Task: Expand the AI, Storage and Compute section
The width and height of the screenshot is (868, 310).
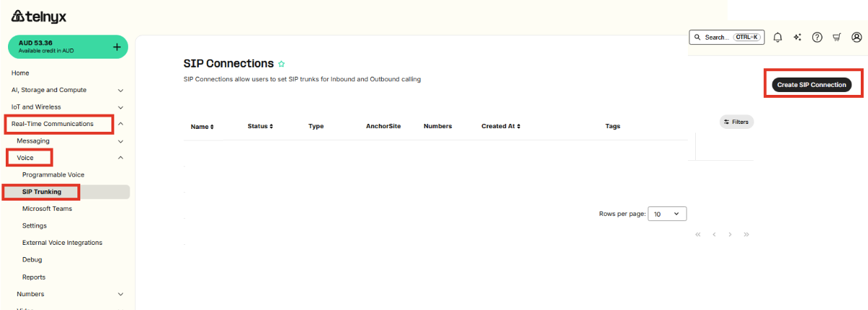Action: pyautogui.click(x=120, y=91)
